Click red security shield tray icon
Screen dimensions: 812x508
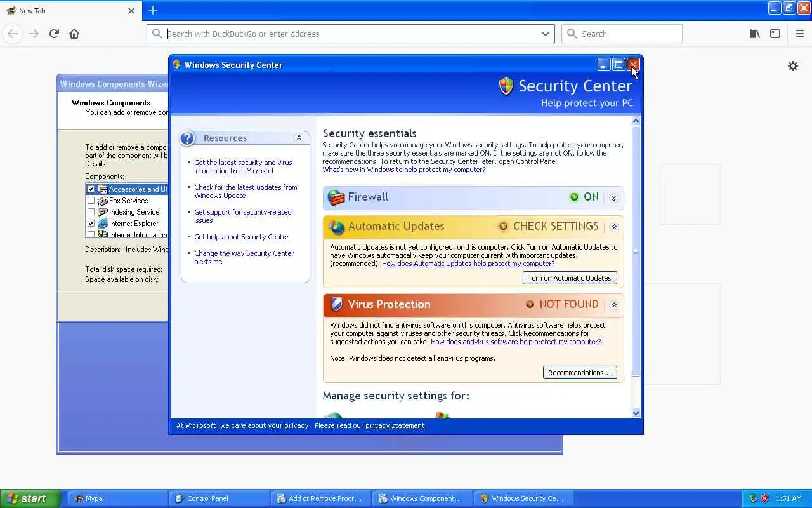tap(764, 498)
